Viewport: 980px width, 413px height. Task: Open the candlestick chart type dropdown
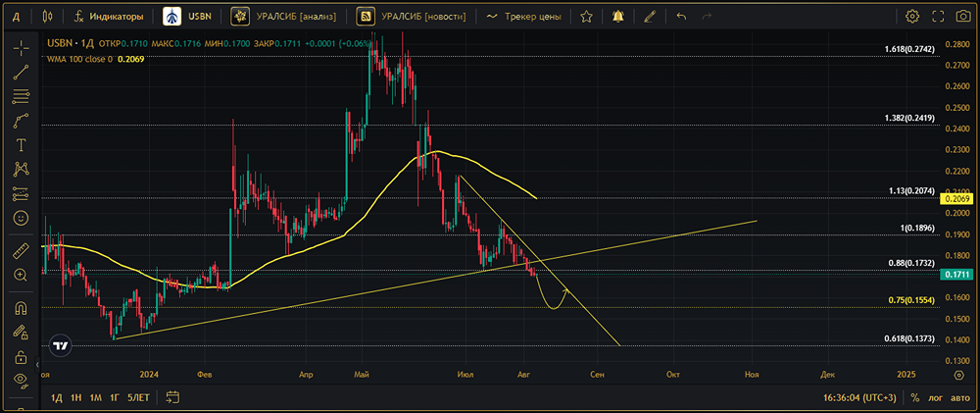48,17
